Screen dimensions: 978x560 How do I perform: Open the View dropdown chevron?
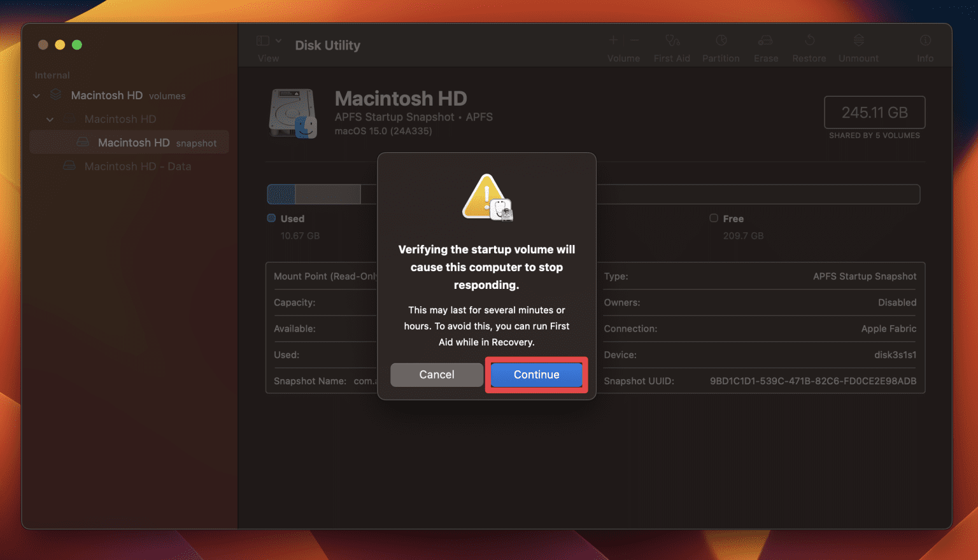[278, 40]
